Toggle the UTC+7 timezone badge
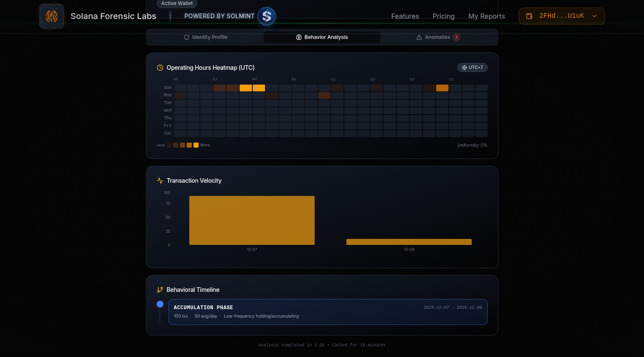644x357 pixels. pyautogui.click(x=473, y=67)
